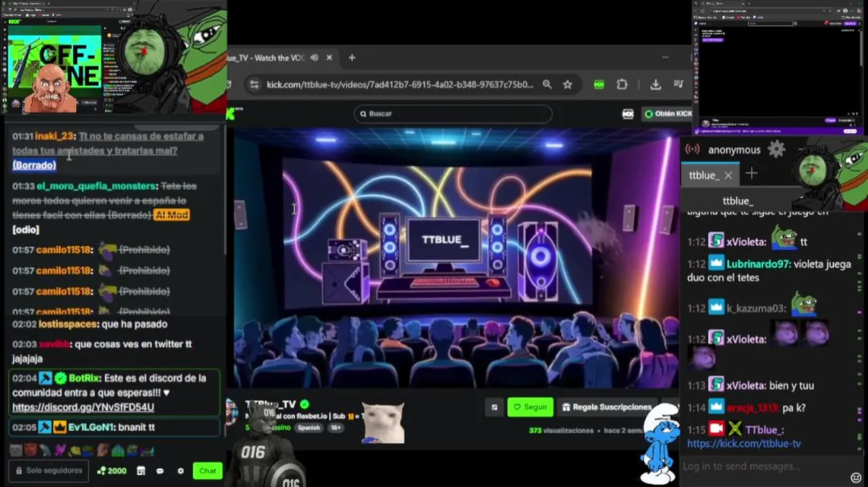Open the TTBlue_TV channel name
The width and height of the screenshot is (868, 487).
click(270, 404)
